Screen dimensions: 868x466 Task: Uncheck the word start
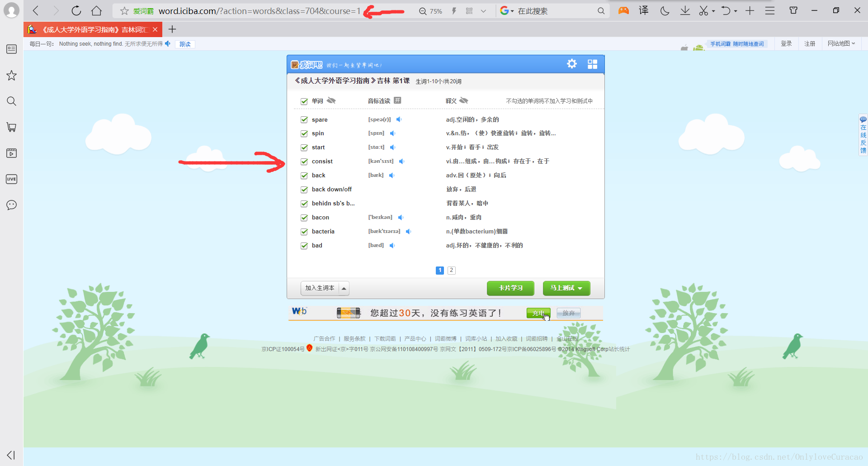click(x=304, y=148)
